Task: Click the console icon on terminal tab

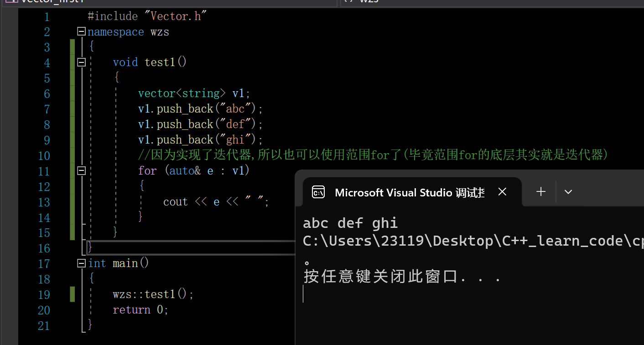Action: point(318,192)
